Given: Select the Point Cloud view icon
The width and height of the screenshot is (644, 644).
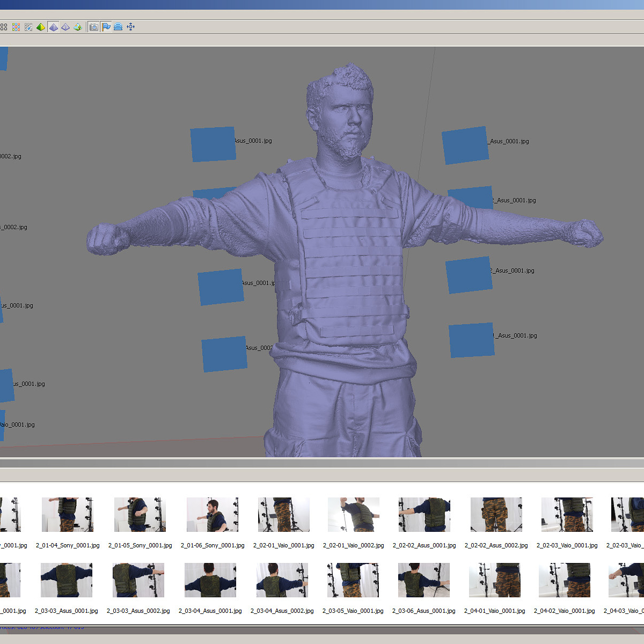Looking at the screenshot, I should 4,27.
